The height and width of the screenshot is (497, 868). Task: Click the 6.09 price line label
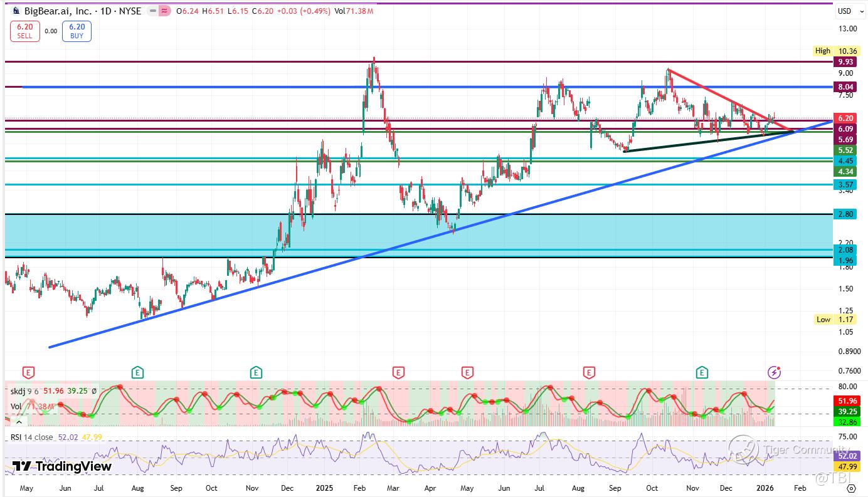click(845, 128)
